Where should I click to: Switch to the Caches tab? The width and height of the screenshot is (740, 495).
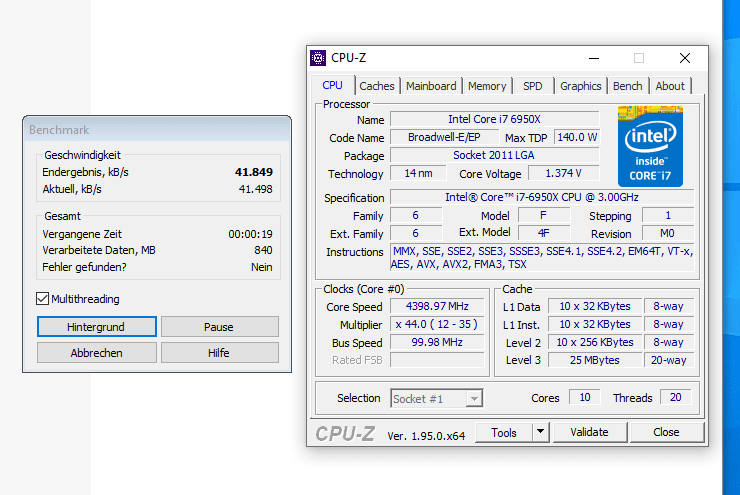point(377,86)
